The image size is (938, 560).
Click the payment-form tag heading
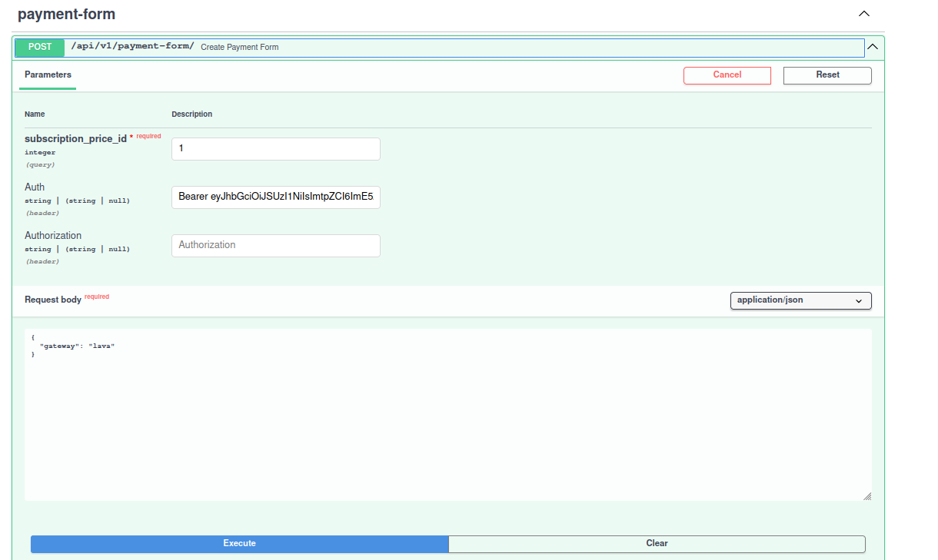66,15
